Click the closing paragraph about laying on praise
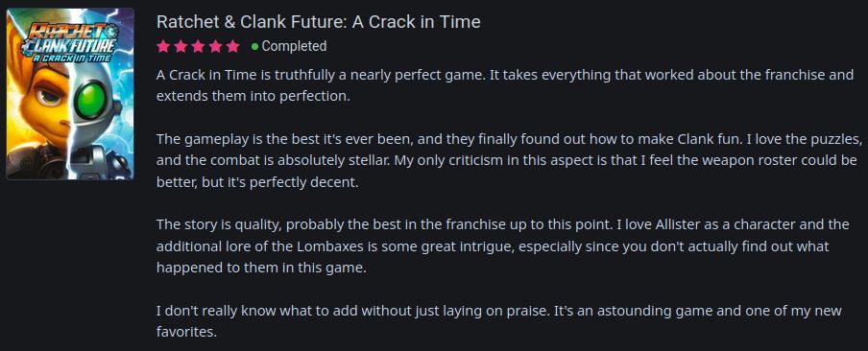Screen dimensions: 868x351 (x=498, y=321)
